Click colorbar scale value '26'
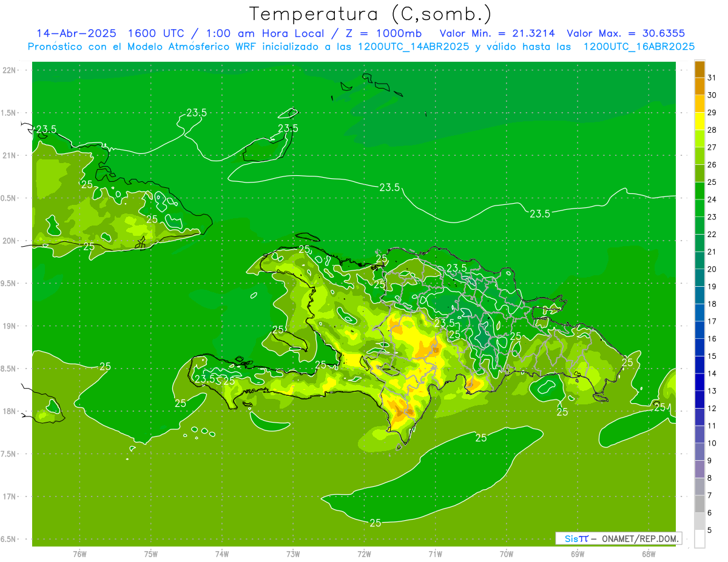Image resolution: width=728 pixels, height=562 pixels. (712, 164)
